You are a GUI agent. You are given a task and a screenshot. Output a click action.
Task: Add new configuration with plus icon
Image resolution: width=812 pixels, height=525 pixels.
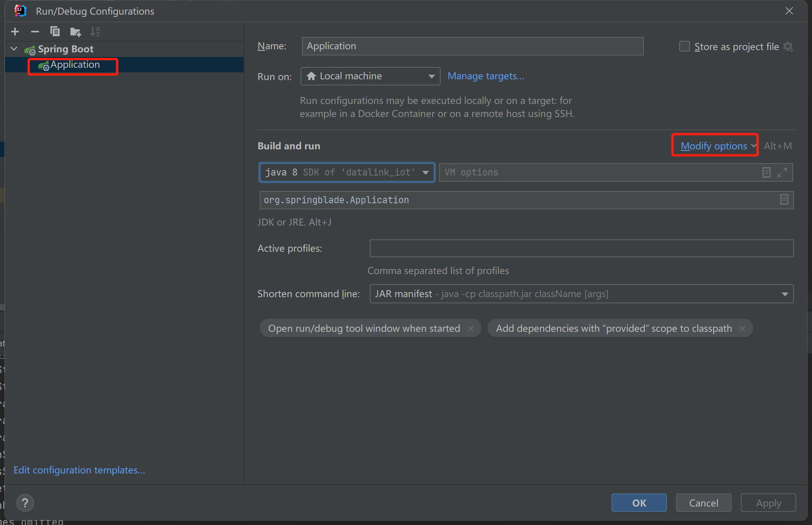15,32
